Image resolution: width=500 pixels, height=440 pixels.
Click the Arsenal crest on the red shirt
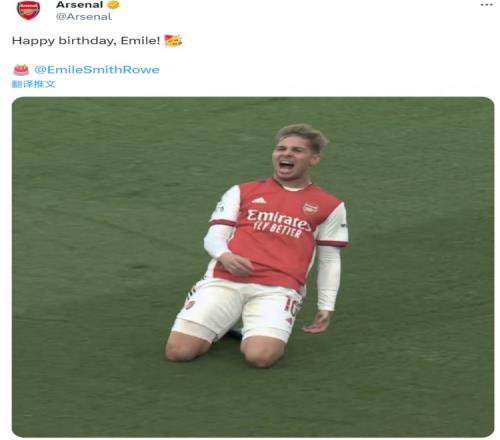pos(310,208)
